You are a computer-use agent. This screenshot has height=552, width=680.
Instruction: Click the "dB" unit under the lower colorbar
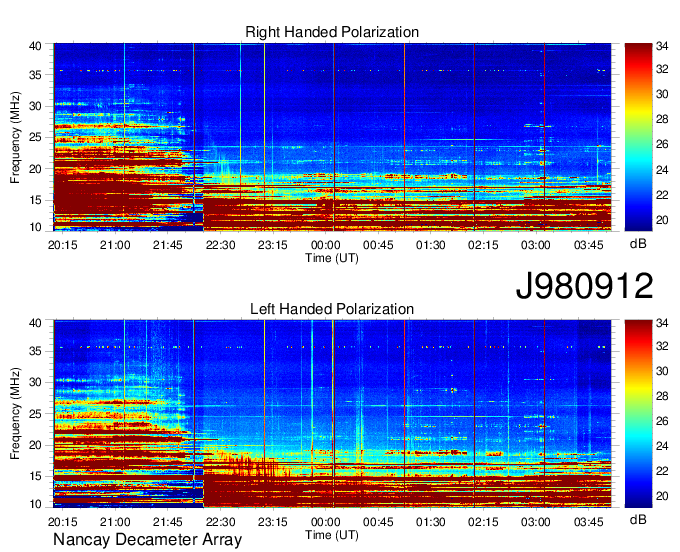click(x=638, y=520)
